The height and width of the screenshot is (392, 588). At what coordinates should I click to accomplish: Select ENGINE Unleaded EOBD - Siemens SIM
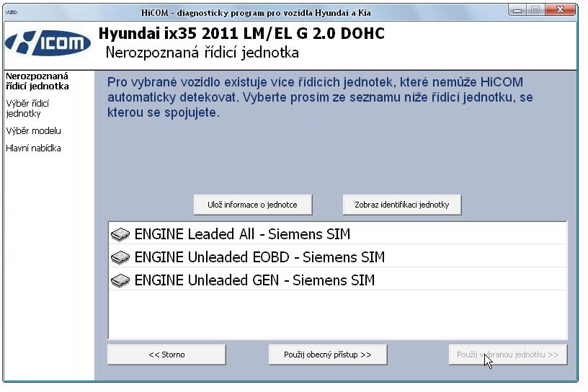337,257
